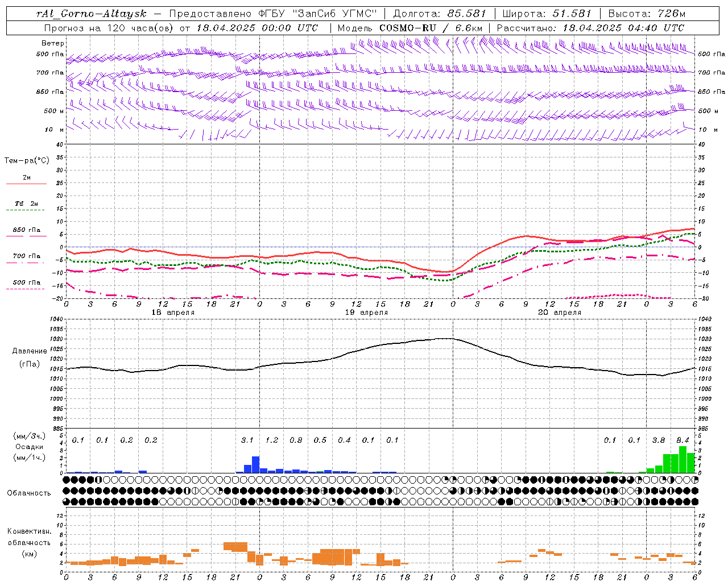Click the "850 гПа" temperature legend label

(27, 230)
